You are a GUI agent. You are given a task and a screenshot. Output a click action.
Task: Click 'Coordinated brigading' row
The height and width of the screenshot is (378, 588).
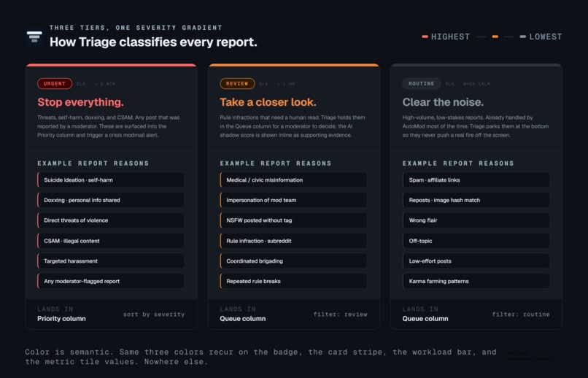(x=293, y=261)
